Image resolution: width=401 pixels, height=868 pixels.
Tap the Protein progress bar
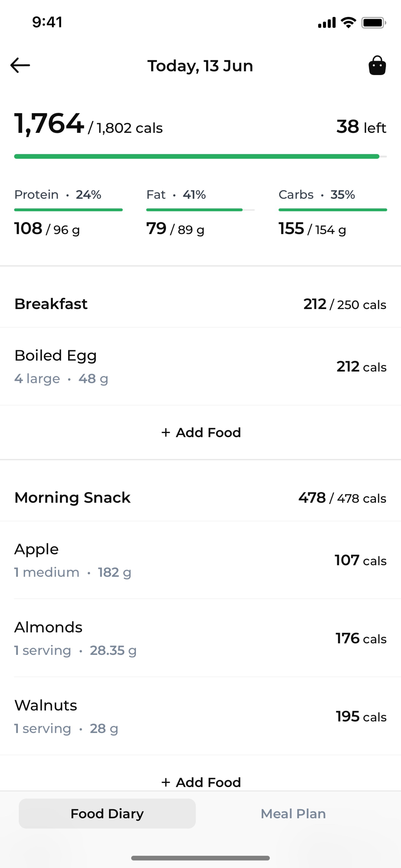pos(69,210)
